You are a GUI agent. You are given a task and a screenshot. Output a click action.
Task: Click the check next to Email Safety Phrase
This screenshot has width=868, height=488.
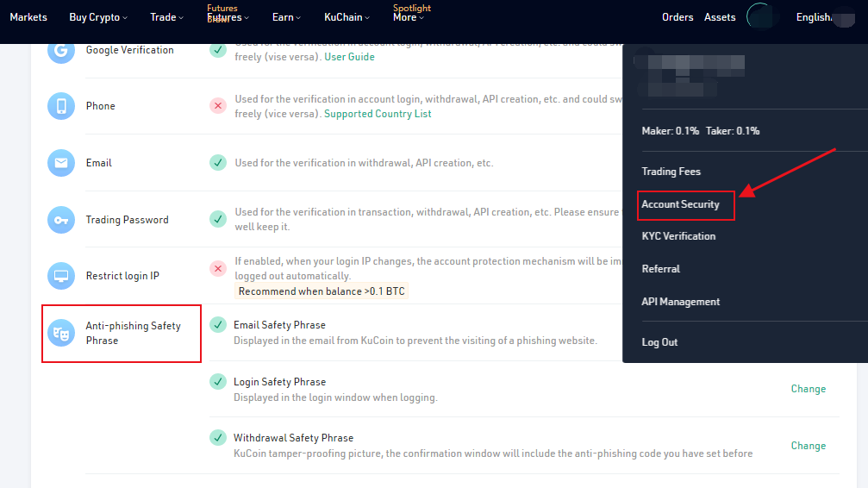tap(218, 324)
